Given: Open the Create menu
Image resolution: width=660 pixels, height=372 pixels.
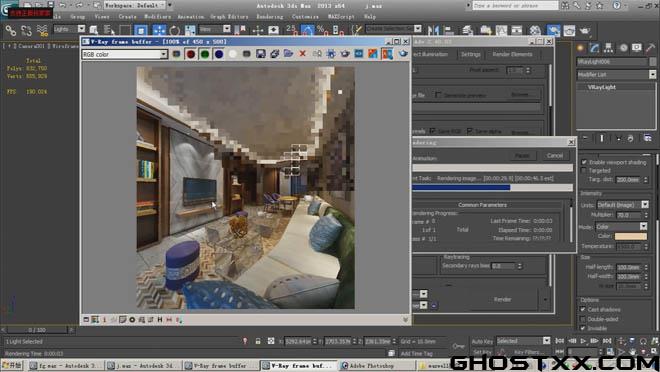Looking at the screenshot, I should [x=128, y=17].
